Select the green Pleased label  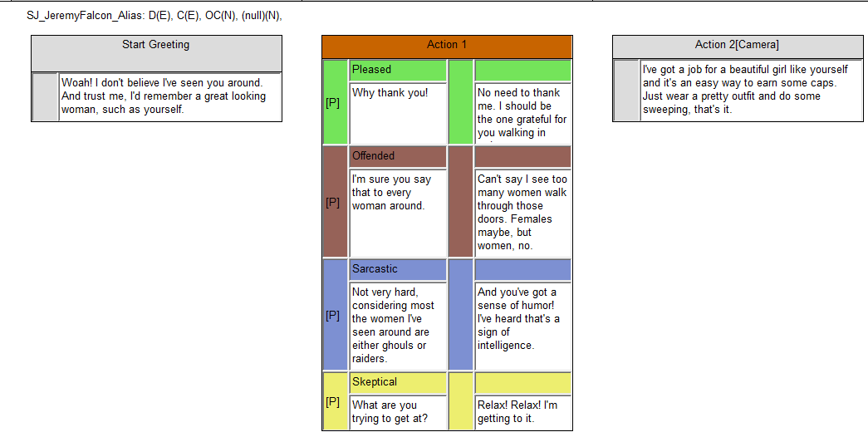point(398,70)
